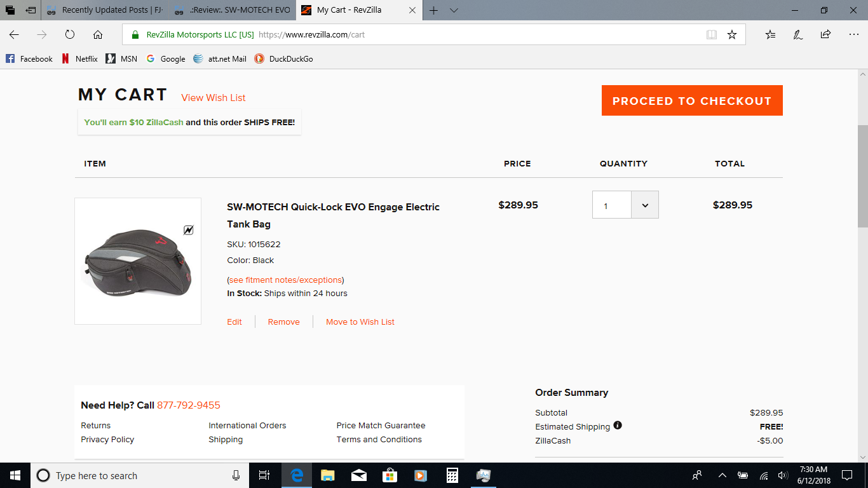Open the media player taskbar icon
Screen dimensions: 868x488
coord(421,475)
